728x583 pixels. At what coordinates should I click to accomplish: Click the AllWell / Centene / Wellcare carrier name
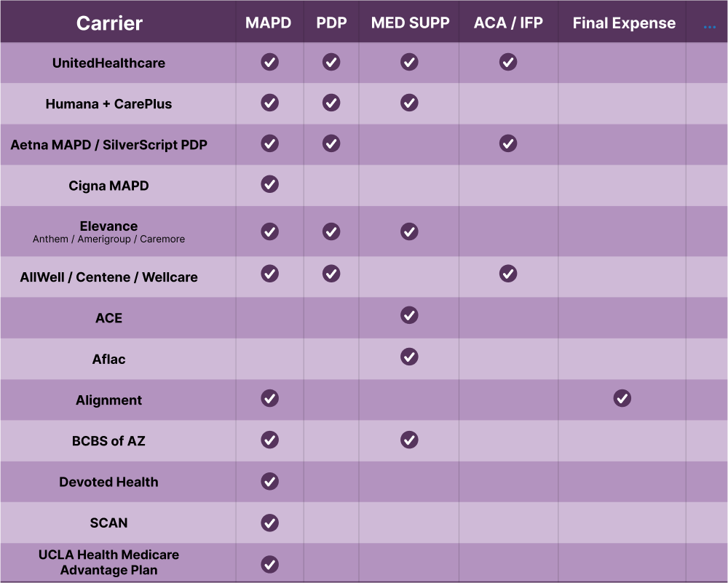(x=109, y=277)
